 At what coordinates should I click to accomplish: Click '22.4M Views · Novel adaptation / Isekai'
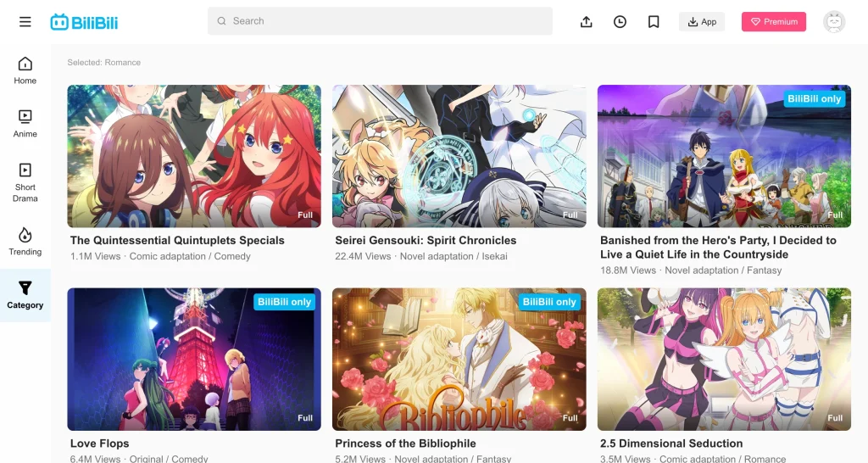421,256
